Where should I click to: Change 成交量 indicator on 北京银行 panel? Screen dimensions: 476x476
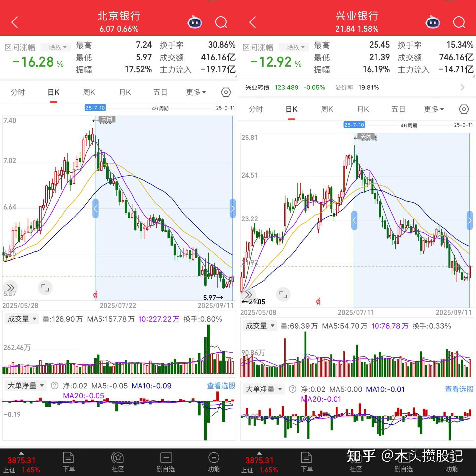(x=22, y=319)
